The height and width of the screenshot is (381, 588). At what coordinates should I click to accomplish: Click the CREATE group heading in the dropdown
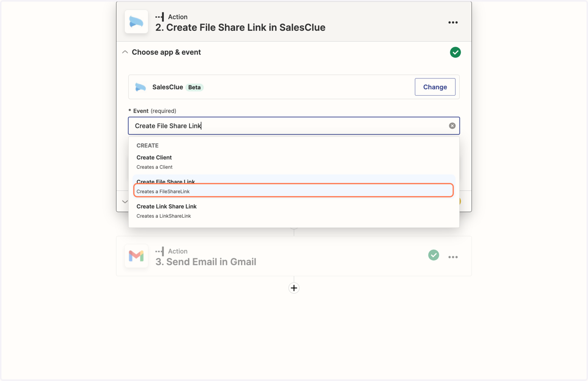point(147,146)
